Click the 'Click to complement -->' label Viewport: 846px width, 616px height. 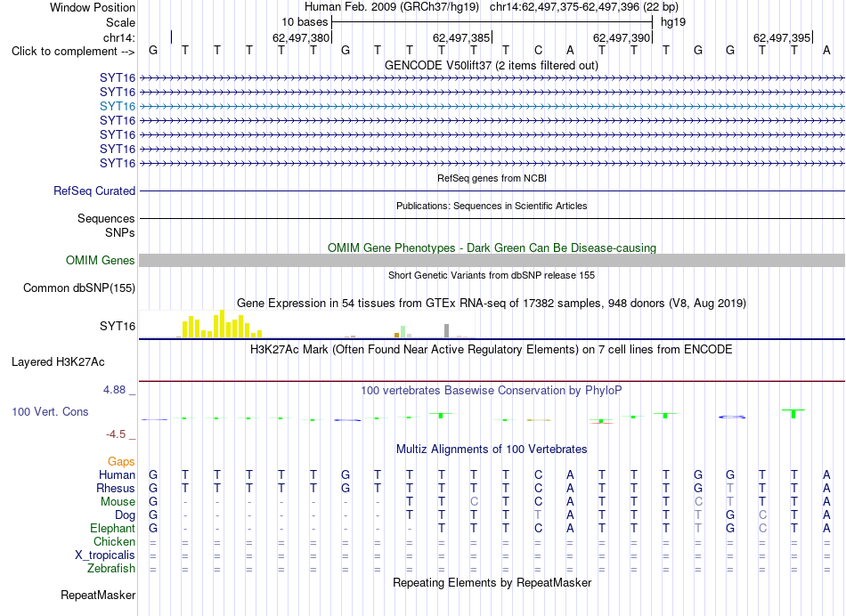click(x=73, y=52)
